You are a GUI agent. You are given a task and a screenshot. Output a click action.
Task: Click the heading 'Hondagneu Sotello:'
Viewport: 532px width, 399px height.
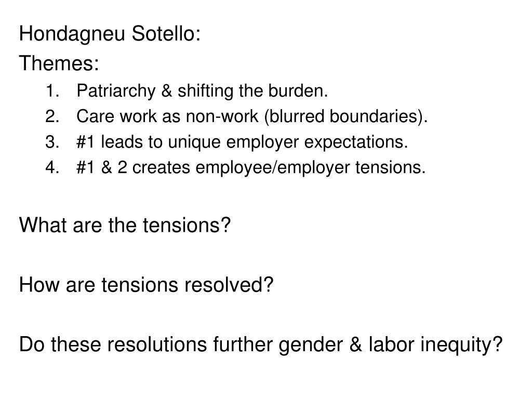click(x=110, y=34)
